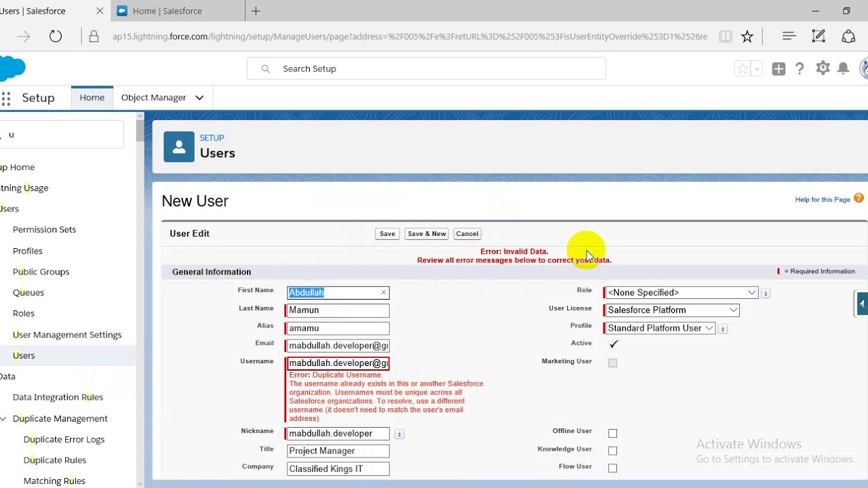Open the User License dropdown
The height and width of the screenshot is (488, 868).
672,310
